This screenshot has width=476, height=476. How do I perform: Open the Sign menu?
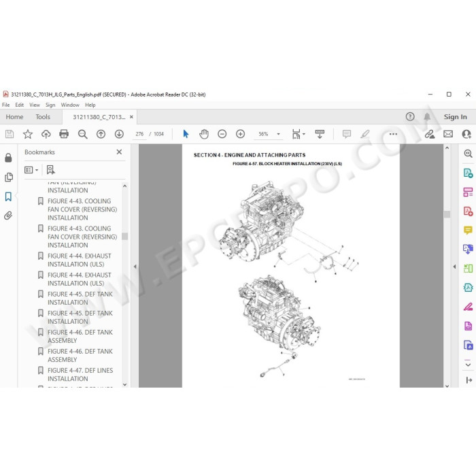(50, 105)
